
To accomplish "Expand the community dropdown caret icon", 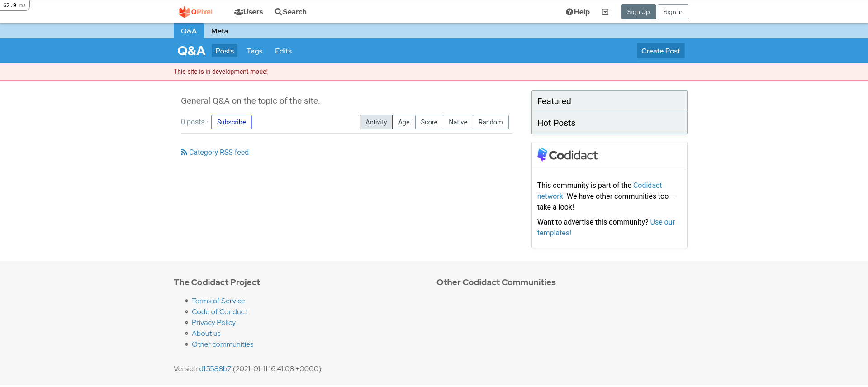I will [605, 12].
